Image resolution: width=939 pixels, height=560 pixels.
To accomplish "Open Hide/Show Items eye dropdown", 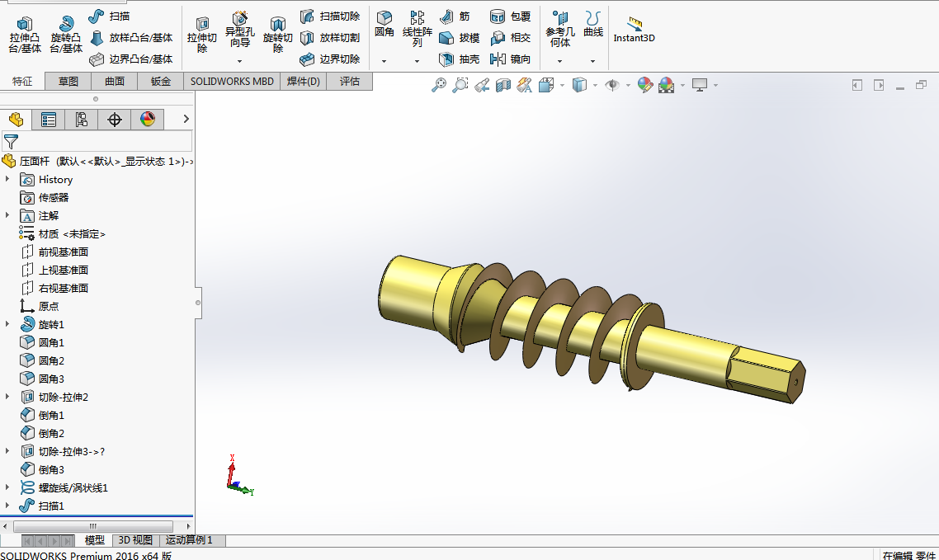I will [628, 86].
